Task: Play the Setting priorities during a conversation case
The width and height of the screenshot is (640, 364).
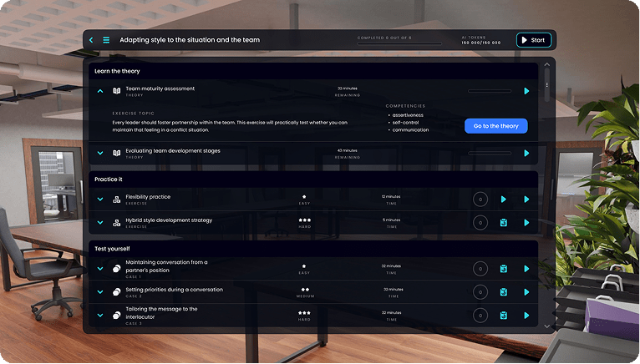Action: [x=526, y=292]
